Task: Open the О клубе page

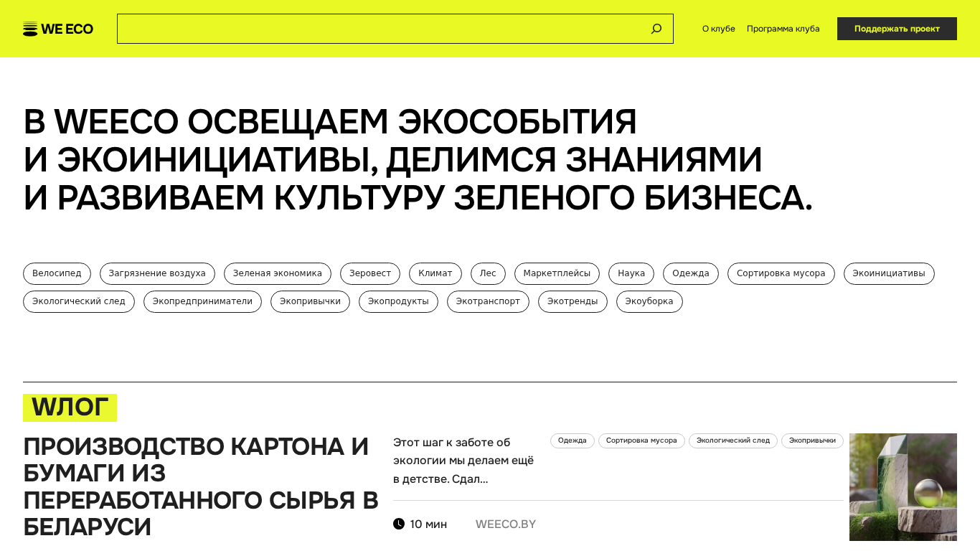Action: (x=719, y=29)
